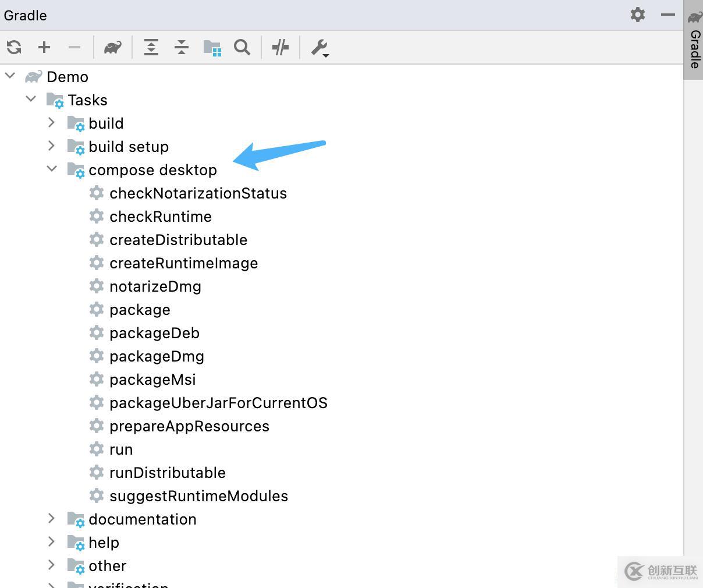
Task: Click the Gradle panel title
Action: pos(25,15)
